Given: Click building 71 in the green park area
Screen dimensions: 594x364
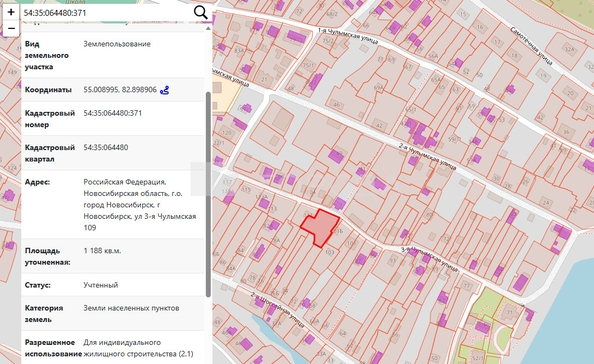Looking at the screenshot, I should [510, 312].
